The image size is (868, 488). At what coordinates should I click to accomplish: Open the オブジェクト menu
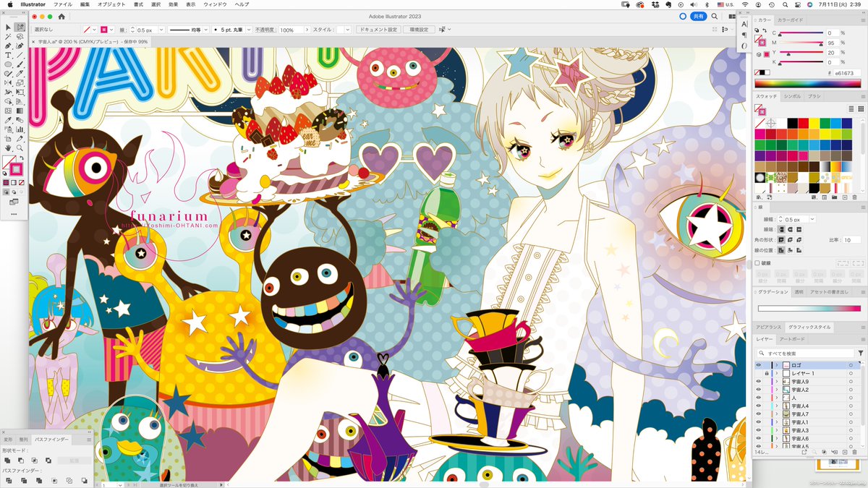click(x=111, y=4)
